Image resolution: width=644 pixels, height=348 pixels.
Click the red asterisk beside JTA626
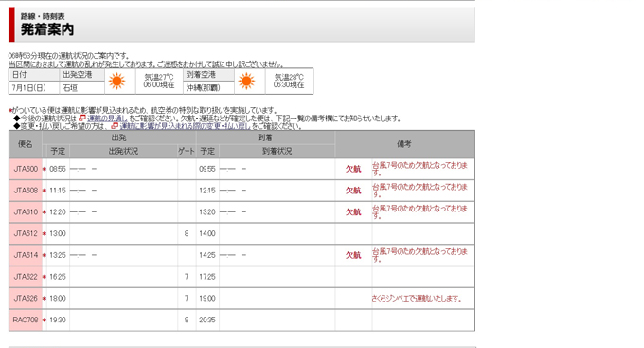[45, 299]
